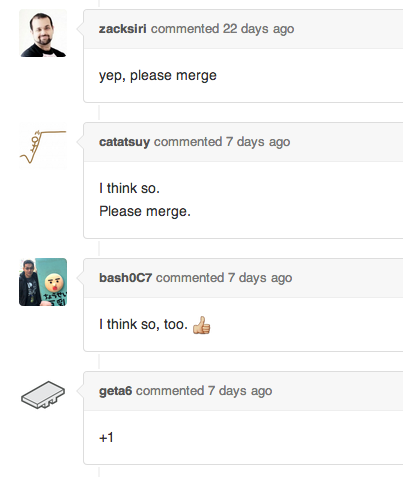The height and width of the screenshot is (477, 403).
Task: Click the "22 days ago" timestamp
Action: pos(258,29)
